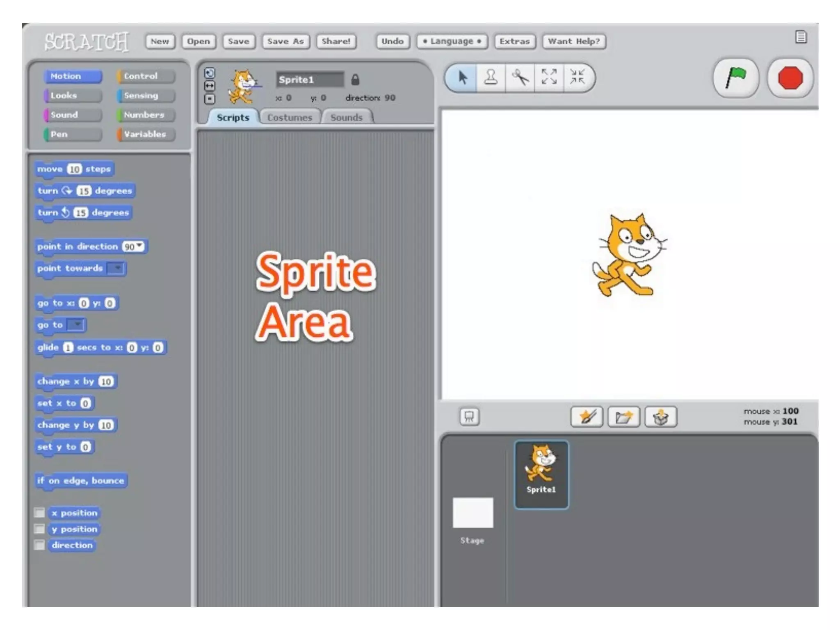This screenshot has height=630, width=840.
Task: Edit steps value in move block
Action: click(74, 169)
